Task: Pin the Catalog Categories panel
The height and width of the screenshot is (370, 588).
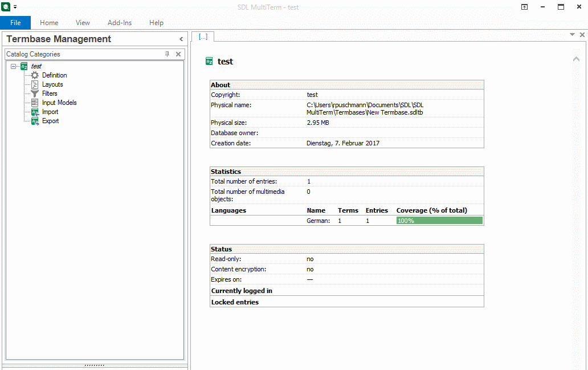Action: pos(167,54)
